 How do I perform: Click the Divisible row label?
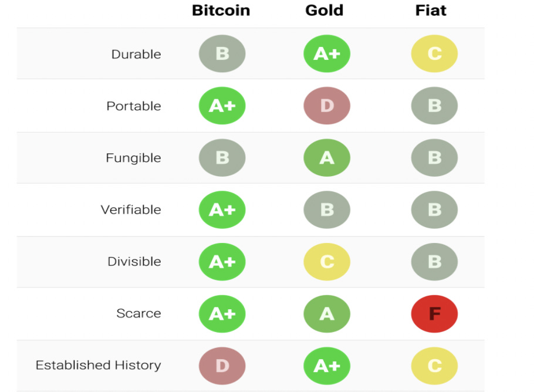[134, 262]
